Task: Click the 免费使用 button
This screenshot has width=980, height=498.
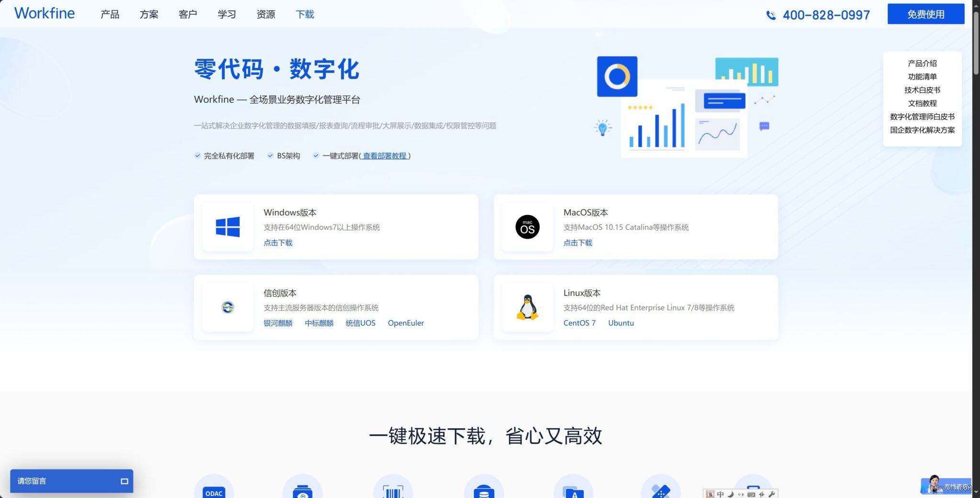Action: [x=926, y=14]
